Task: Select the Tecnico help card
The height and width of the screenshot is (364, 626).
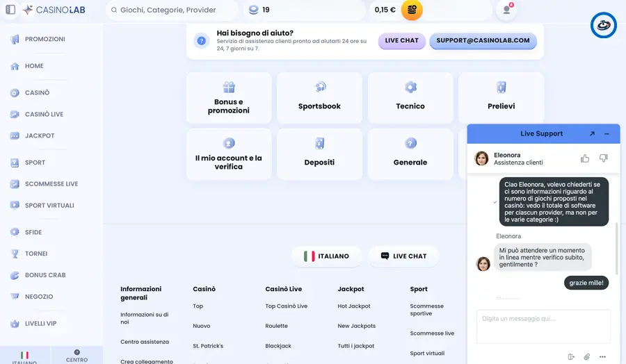Action: pyautogui.click(x=410, y=98)
